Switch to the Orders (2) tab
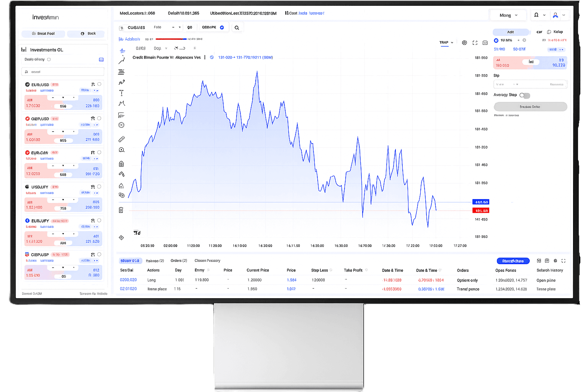Screen dimensions: 588x392 [x=178, y=260]
